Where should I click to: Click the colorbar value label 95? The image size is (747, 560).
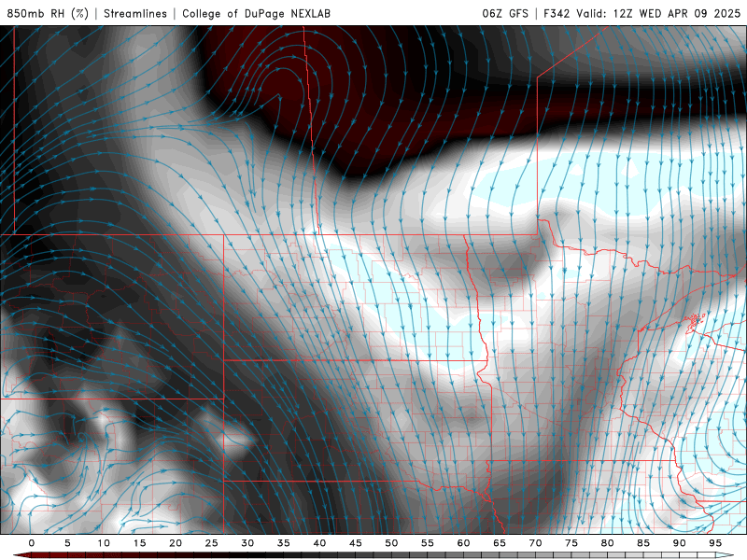point(715,543)
